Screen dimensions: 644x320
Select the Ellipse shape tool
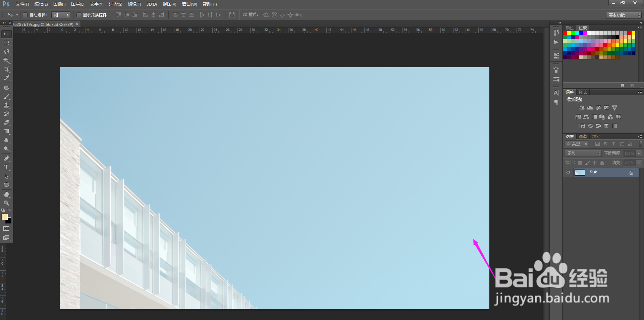pos(6,185)
